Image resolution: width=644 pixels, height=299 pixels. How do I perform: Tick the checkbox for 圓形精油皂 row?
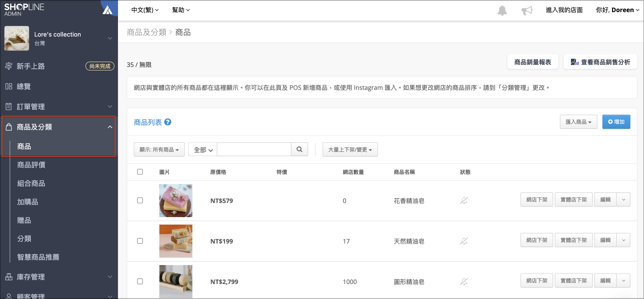[140, 282]
